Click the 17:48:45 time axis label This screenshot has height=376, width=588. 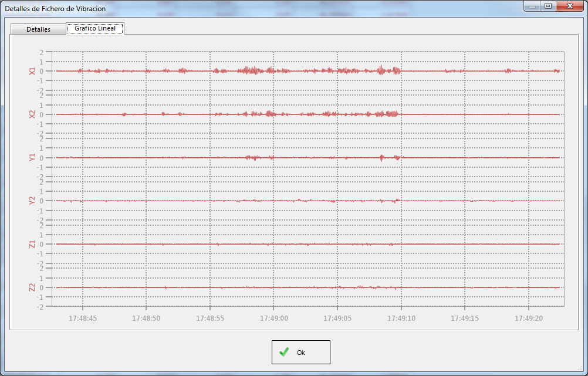(83, 318)
